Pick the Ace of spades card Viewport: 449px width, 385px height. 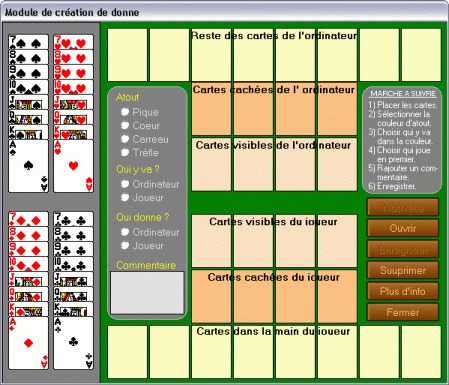pyautogui.click(x=28, y=166)
